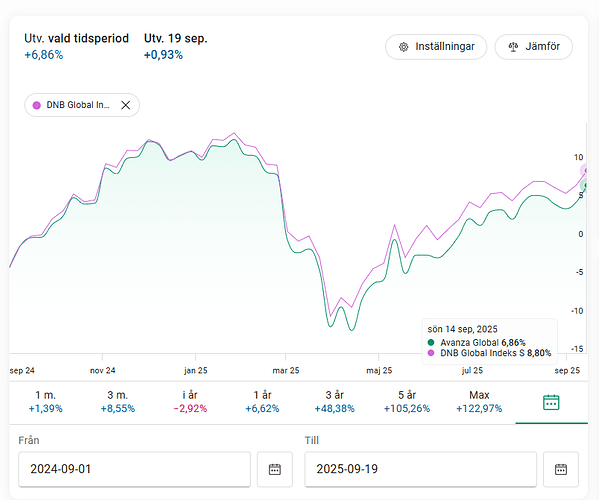Click Utv. 19 sep. +0,93% value

163,55
